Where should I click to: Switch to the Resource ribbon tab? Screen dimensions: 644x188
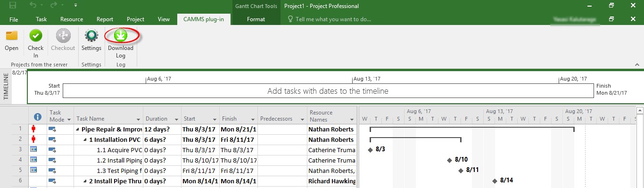click(x=72, y=19)
